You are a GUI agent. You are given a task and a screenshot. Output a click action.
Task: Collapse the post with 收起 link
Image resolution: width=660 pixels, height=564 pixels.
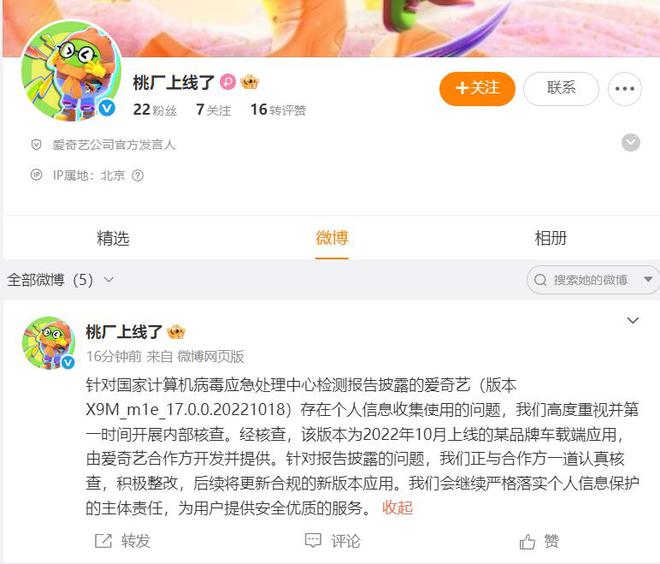pos(397,508)
